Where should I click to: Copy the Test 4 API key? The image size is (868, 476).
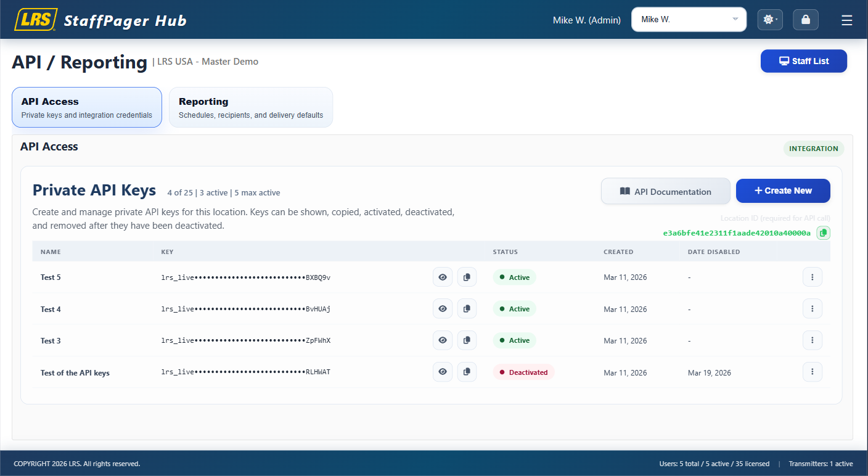tap(467, 308)
